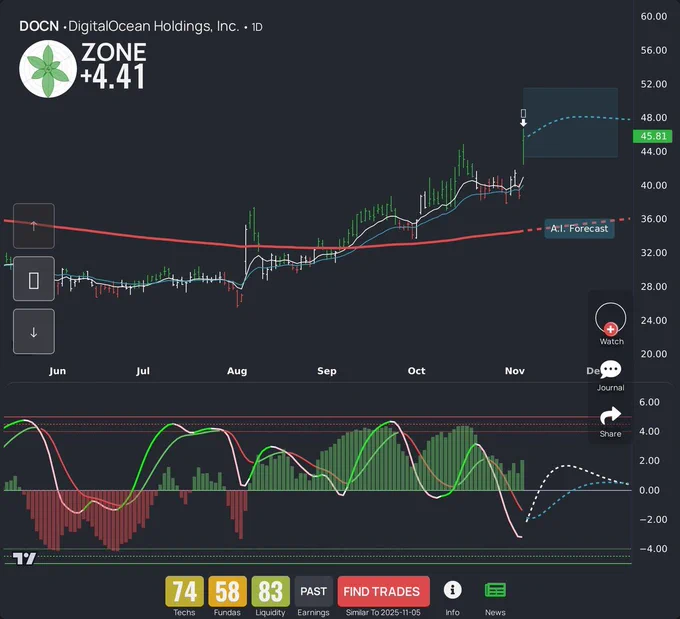Click the middle rectangle button between arrows
This screenshot has height=619, width=680.
click(34, 280)
